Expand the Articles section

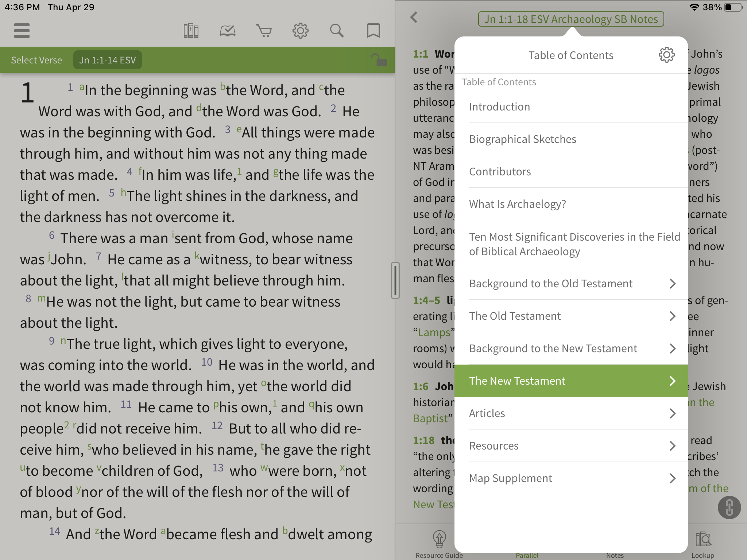pyautogui.click(x=571, y=413)
